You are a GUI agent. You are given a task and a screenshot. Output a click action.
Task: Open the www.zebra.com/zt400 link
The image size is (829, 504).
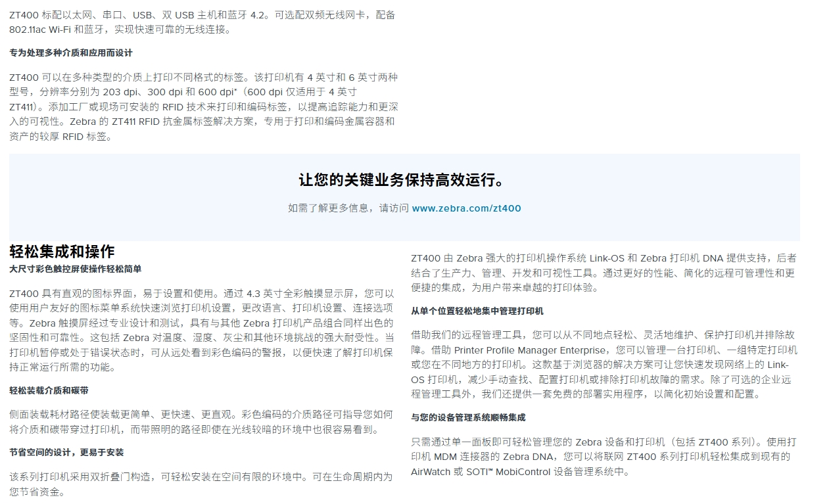pos(466,208)
